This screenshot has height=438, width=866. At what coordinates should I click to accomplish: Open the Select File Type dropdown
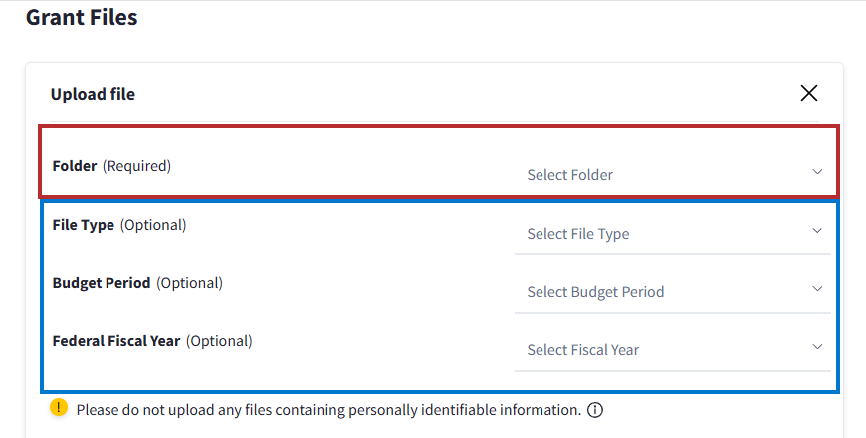pos(660,233)
